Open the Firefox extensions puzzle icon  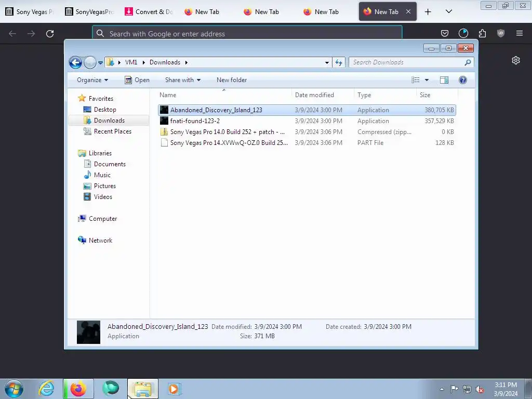[x=482, y=33]
